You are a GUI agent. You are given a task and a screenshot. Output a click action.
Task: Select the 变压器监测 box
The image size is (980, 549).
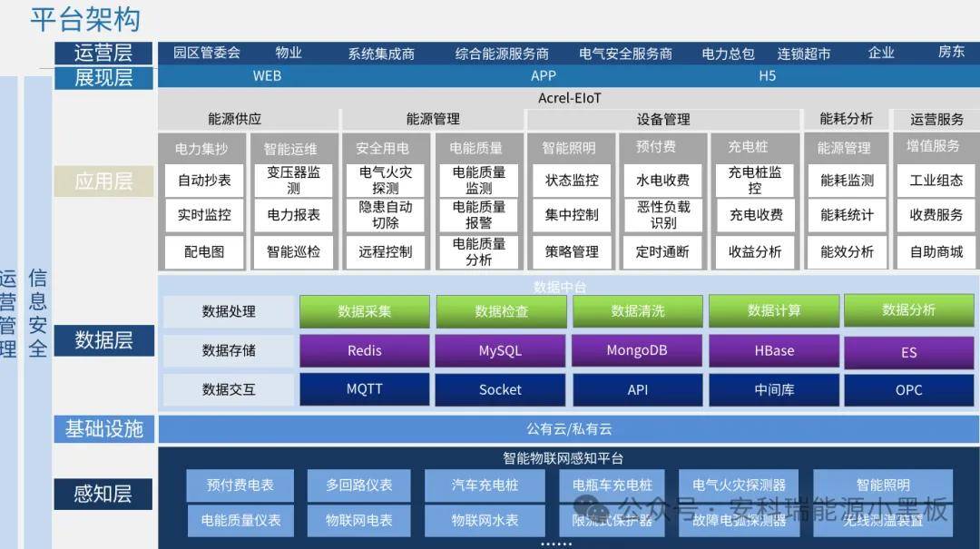point(293,180)
